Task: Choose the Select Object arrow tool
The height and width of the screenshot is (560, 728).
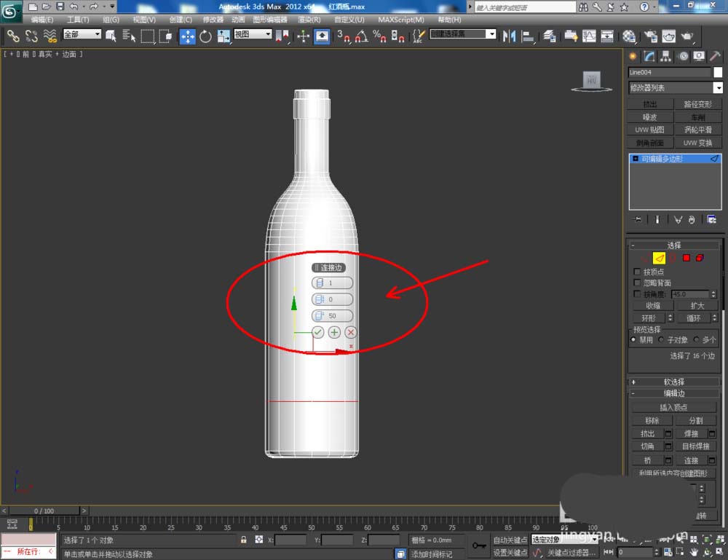Action: point(111,36)
